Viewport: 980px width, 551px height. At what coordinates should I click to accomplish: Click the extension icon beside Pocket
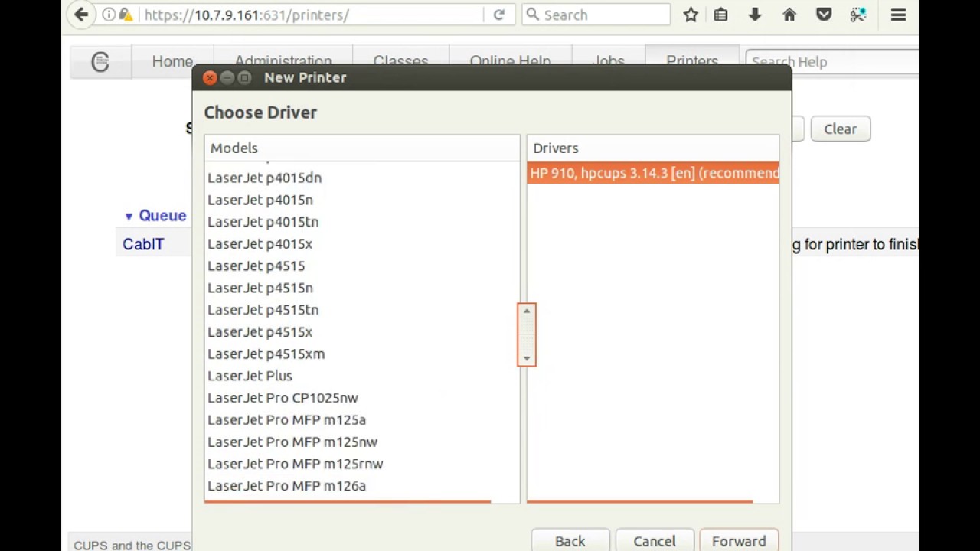858,15
